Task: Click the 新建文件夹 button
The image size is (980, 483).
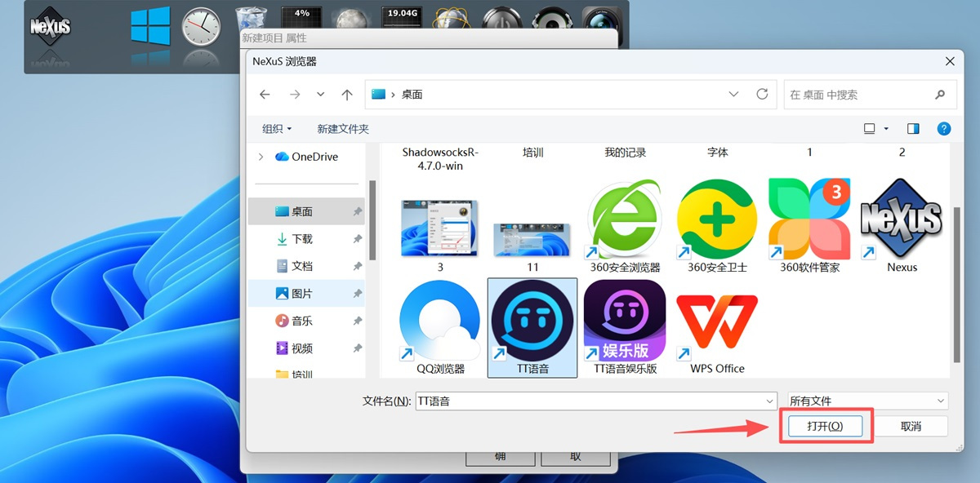Action: (343, 129)
